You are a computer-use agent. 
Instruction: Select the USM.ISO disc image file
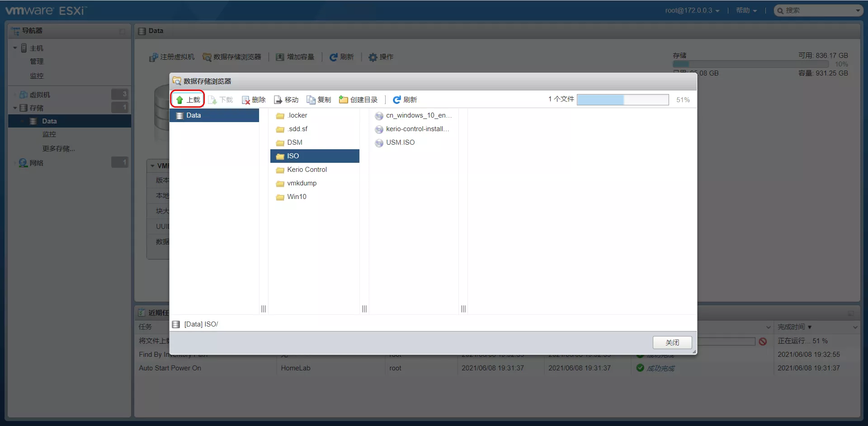click(x=400, y=142)
